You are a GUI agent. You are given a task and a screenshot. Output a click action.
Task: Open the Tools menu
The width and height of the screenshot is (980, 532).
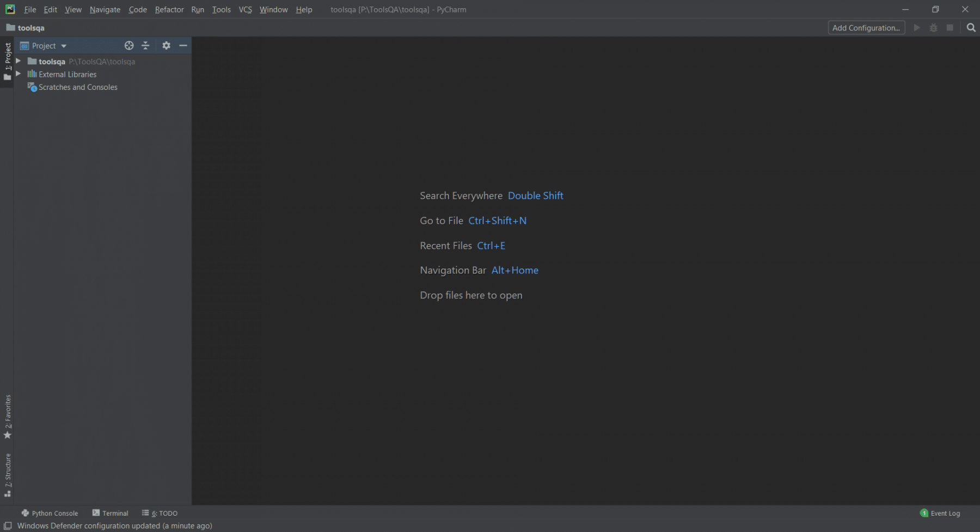pos(222,9)
